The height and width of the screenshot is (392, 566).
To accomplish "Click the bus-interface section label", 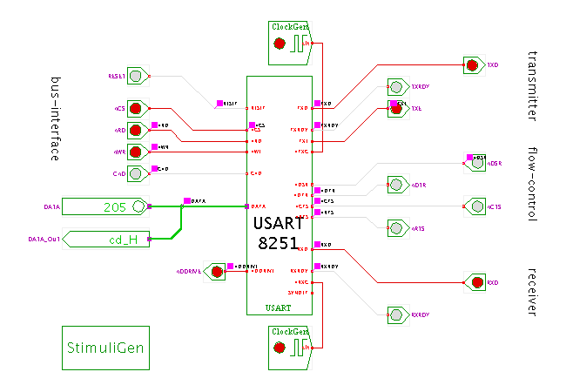I will (x=55, y=119).
